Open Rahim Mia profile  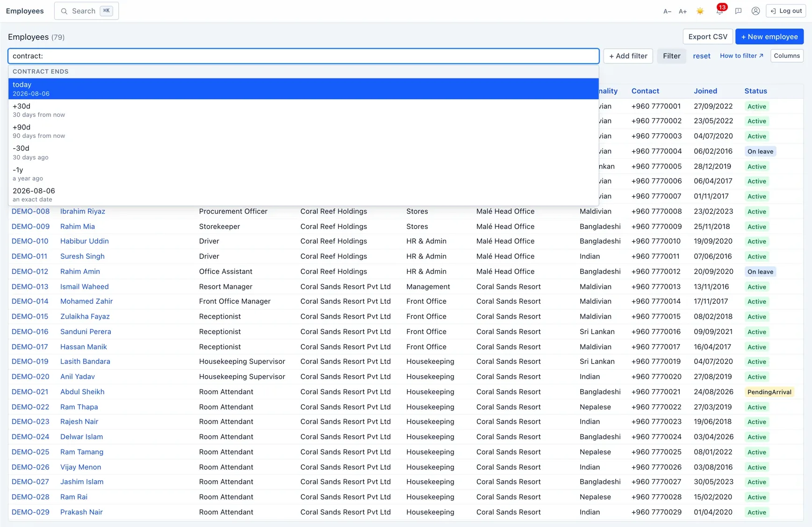(78, 227)
